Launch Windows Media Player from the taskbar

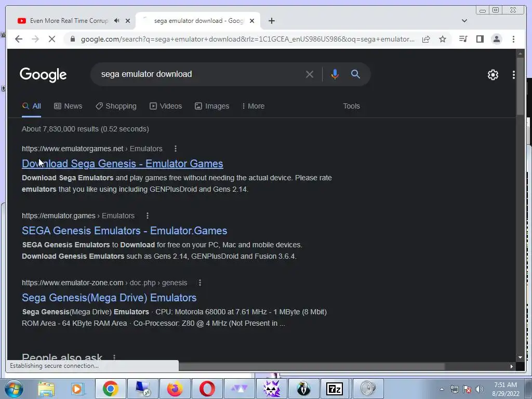[78, 389]
